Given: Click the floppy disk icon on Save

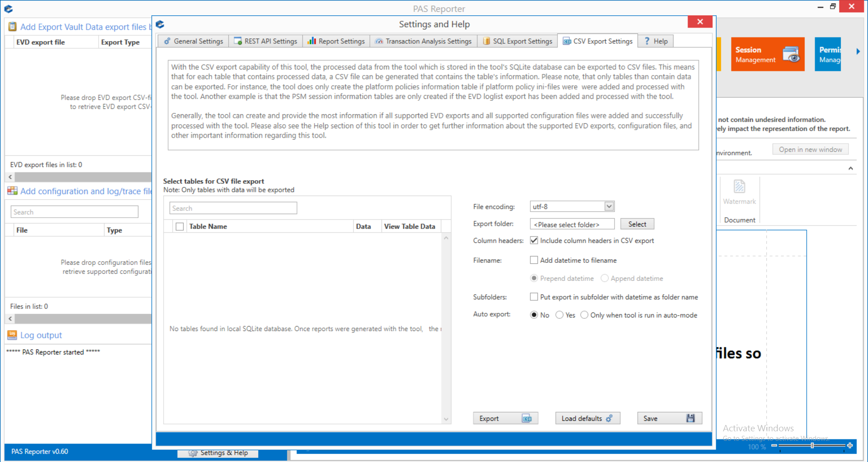Looking at the screenshot, I should pos(690,418).
